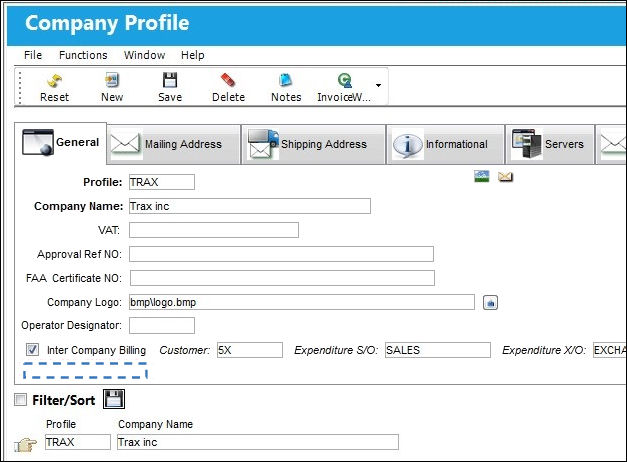Image resolution: width=627 pixels, height=462 pixels.
Task: Click the Delete eraser icon
Action: coord(228,88)
